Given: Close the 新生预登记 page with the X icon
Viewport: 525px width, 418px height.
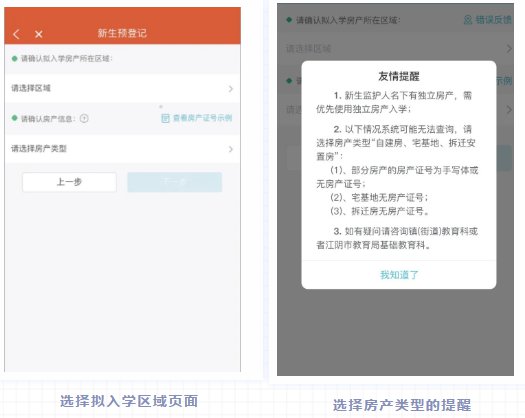Looking at the screenshot, I should coord(39,34).
